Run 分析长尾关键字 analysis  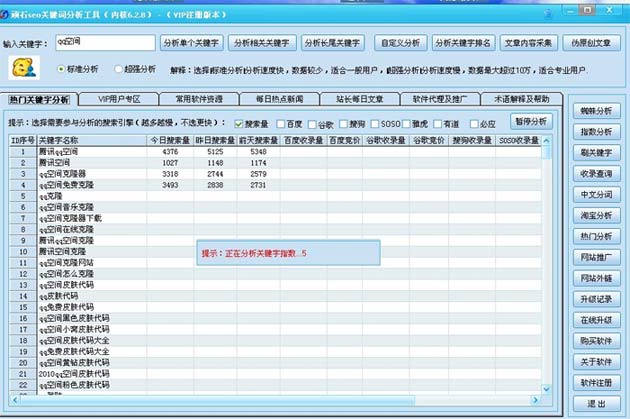333,43
